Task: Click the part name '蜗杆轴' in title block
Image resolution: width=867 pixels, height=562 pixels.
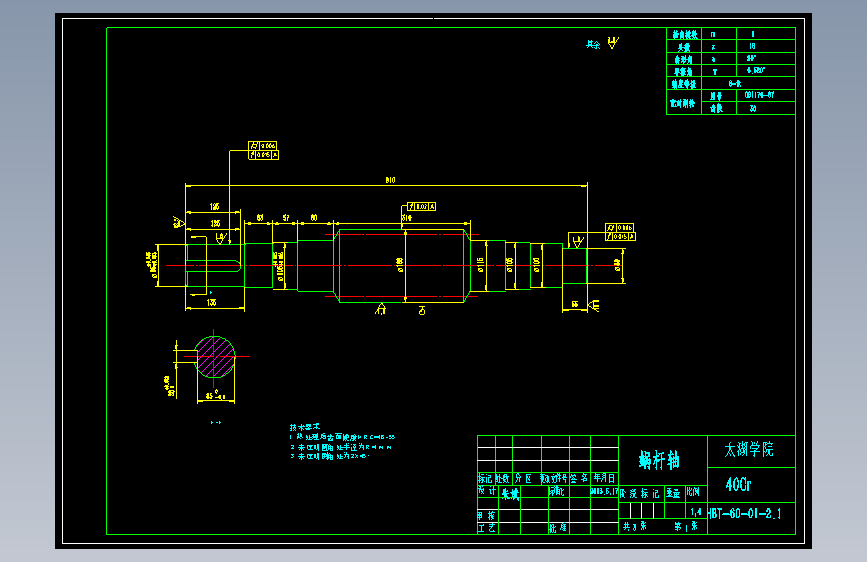Action: point(659,460)
